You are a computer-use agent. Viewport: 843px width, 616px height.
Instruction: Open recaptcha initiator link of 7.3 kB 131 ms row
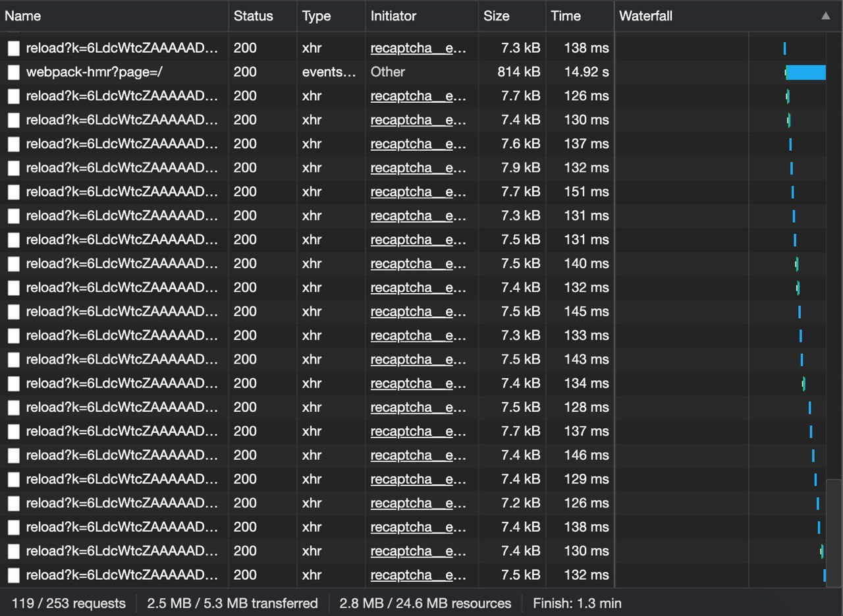[x=418, y=215]
